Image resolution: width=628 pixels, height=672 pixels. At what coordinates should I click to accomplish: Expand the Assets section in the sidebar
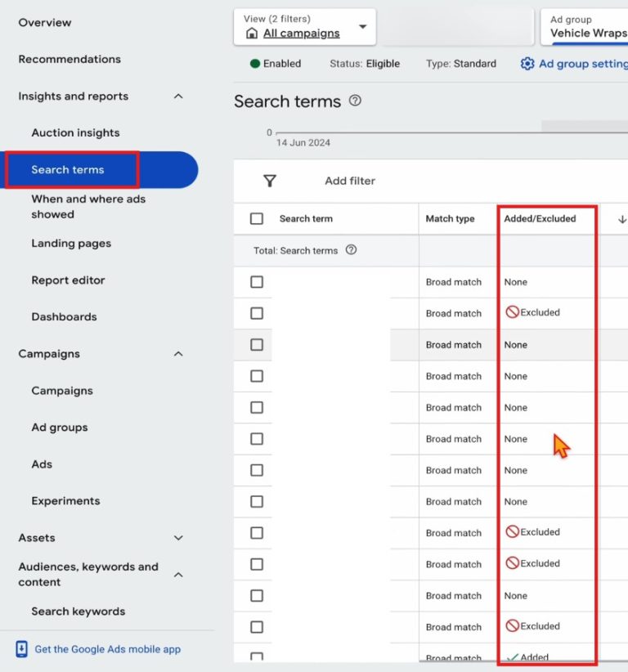[x=178, y=538]
